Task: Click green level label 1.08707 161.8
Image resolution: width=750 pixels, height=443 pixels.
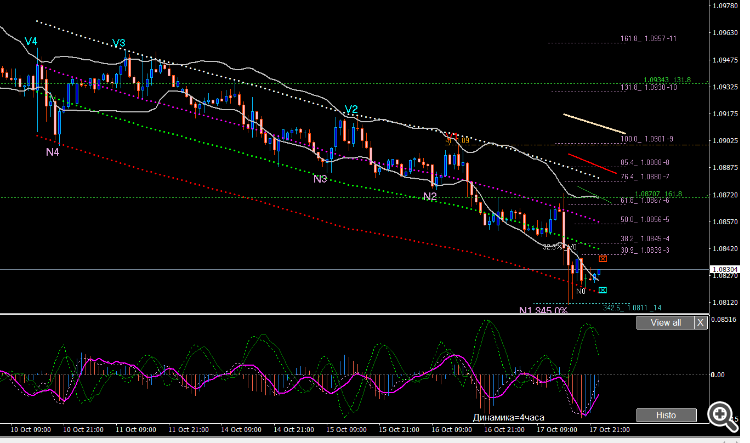Action: [x=658, y=194]
